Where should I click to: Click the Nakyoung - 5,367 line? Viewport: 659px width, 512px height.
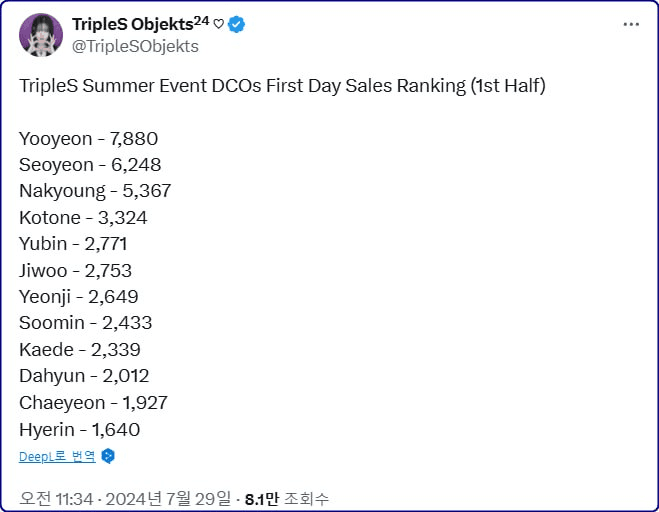[95, 191]
